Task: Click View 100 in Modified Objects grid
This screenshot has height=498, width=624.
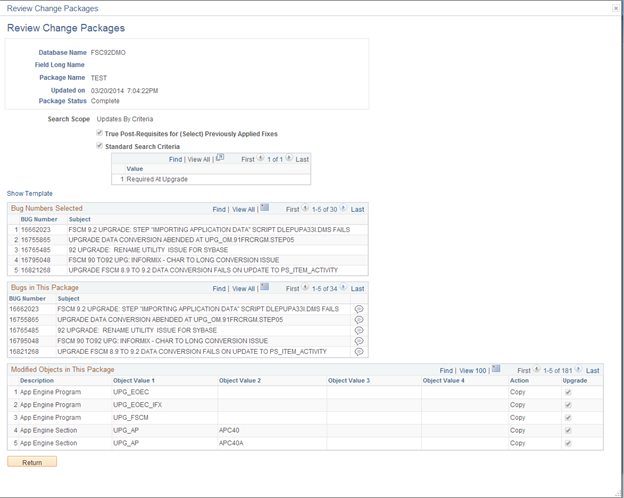Action: coord(473,371)
